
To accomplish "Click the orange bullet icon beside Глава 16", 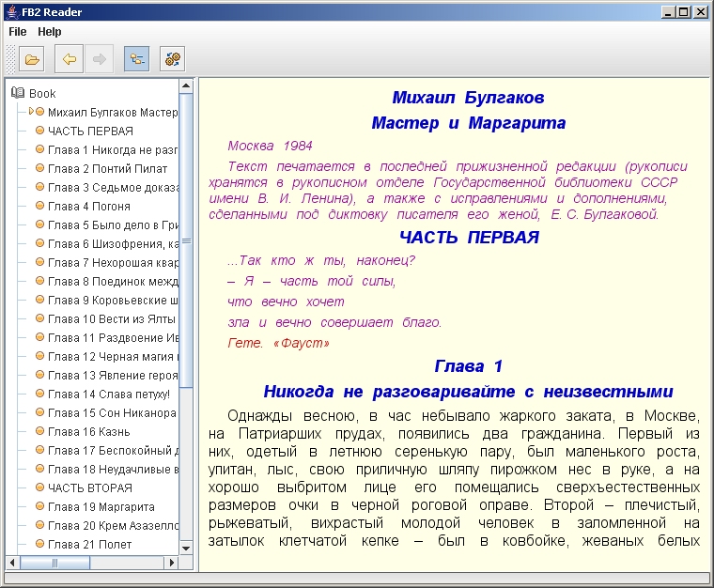I will click(39, 431).
